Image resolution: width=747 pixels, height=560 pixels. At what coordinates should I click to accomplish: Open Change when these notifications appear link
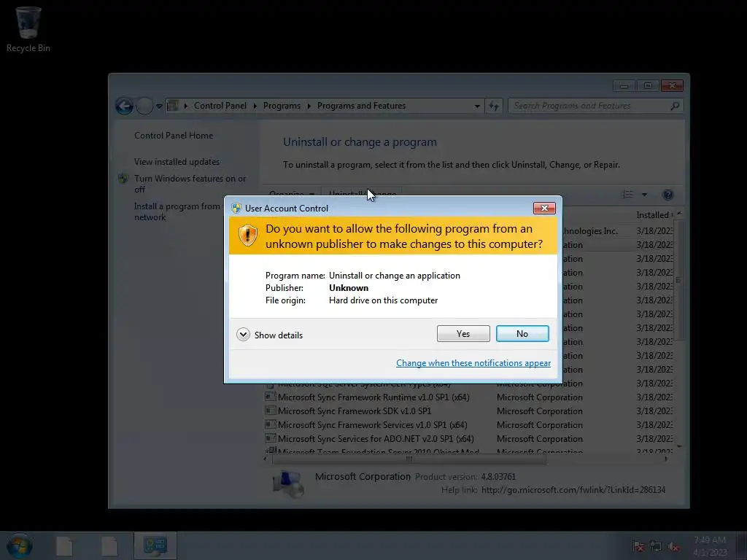[473, 363]
